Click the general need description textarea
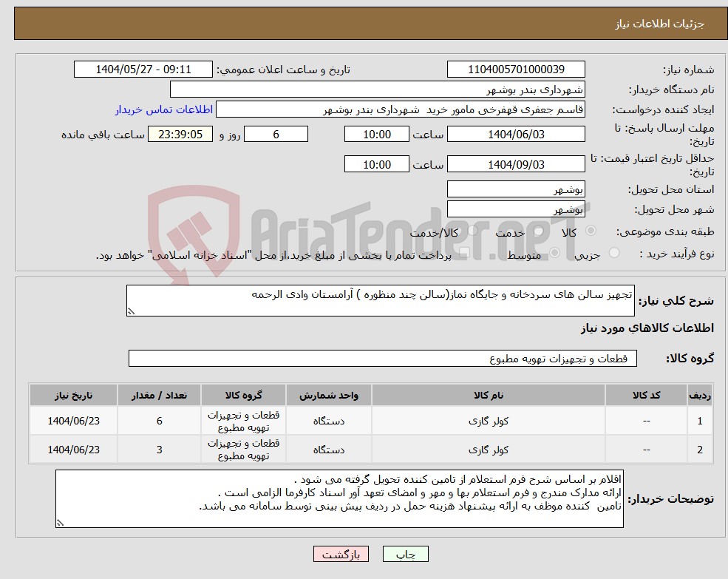The width and height of the screenshot is (728, 579). tap(380, 301)
